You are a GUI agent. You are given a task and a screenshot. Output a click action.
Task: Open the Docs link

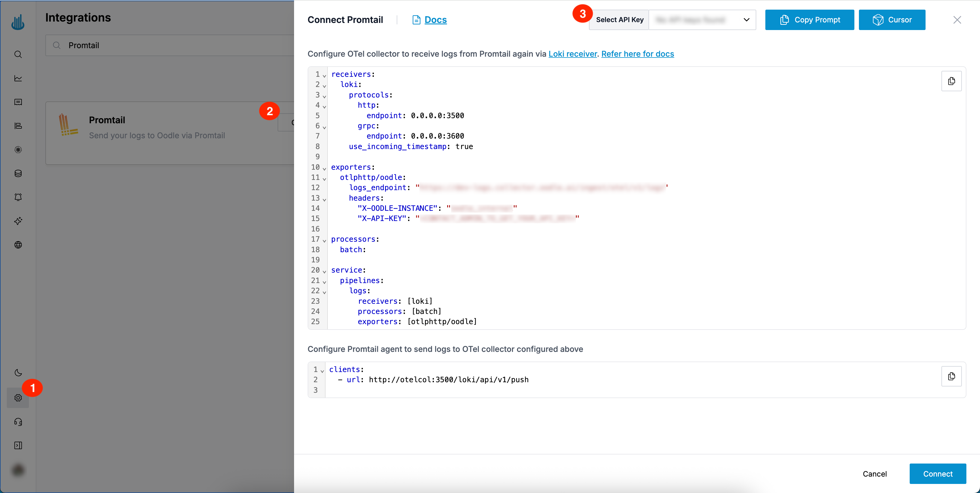coord(435,20)
